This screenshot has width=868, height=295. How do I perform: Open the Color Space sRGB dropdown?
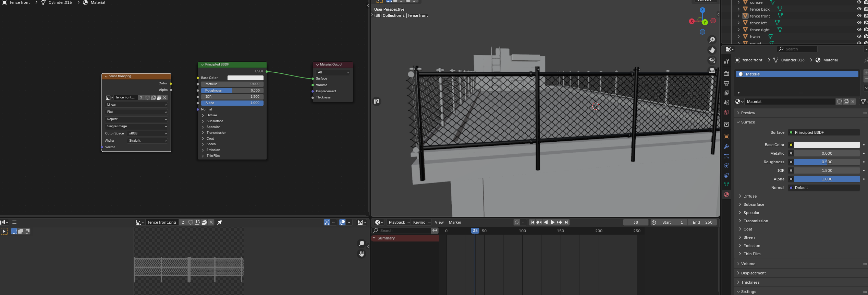[147, 133]
